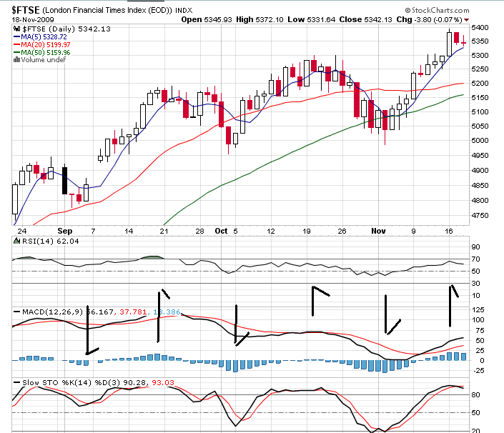Click the High 5372.10 value
This screenshot has width=504, height=433.
tap(260, 19)
